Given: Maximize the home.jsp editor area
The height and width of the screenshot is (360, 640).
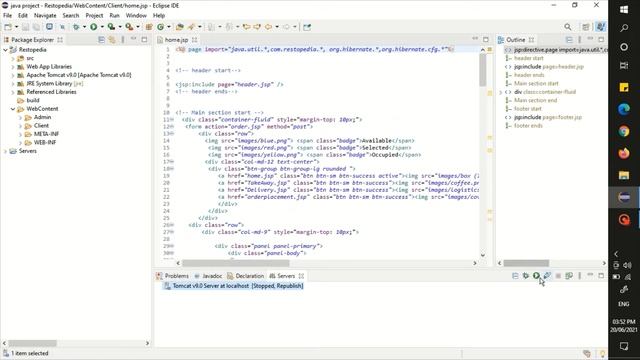Looking at the screenshot, I should 486,40.
